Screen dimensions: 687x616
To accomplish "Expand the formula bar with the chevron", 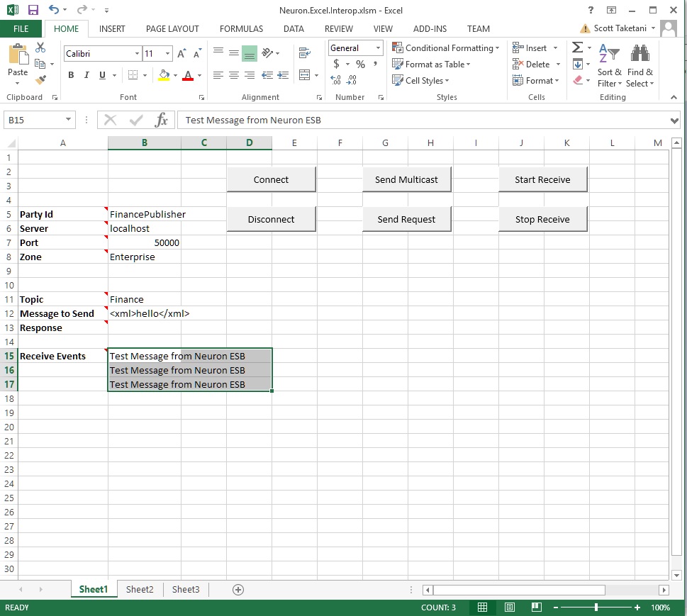I will pyautogui.click(x=675, y=120).
